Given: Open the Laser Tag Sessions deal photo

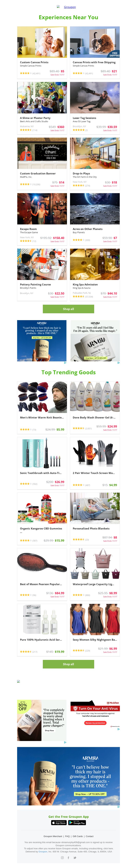Looking at the screenshot, I should tap(95, 98).
